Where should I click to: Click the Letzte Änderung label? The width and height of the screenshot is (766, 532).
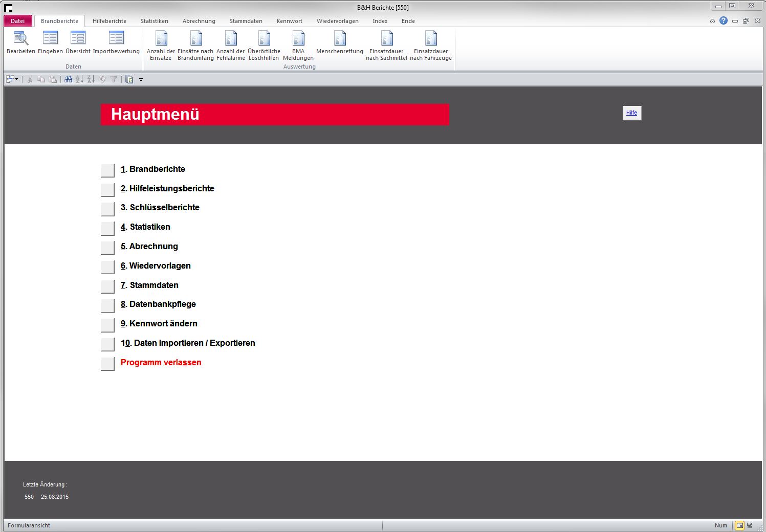click(45, 484)
